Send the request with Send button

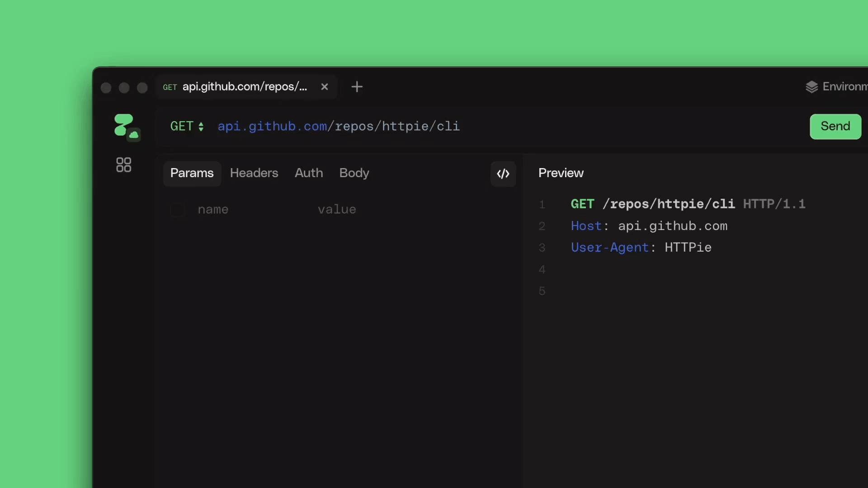pyautogui.click(x=835, y=127)
